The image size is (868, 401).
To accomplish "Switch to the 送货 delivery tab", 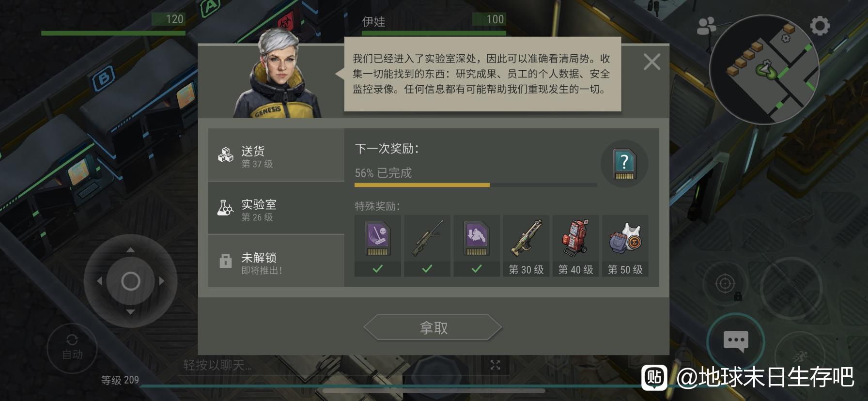I will point(276,155).
